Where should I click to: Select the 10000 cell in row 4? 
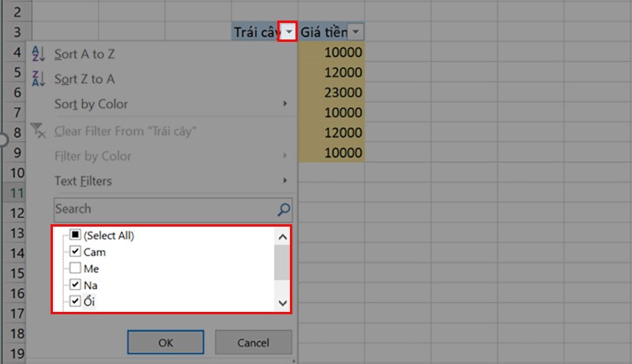tap(331, 52)
